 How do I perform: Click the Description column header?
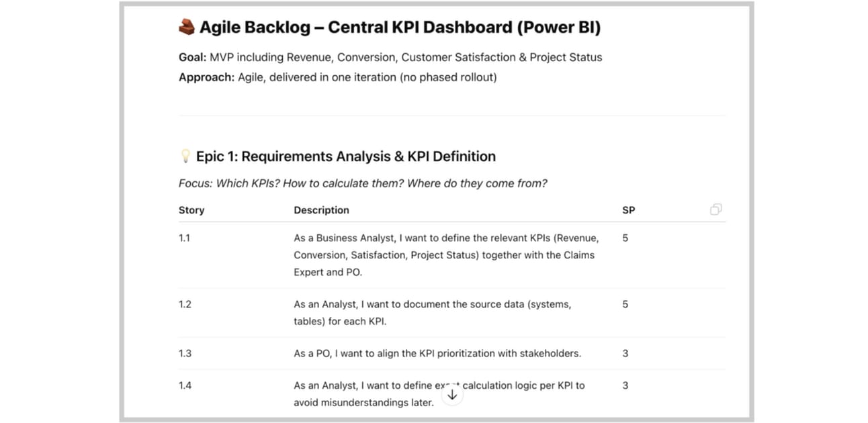[x=321, y=210]
